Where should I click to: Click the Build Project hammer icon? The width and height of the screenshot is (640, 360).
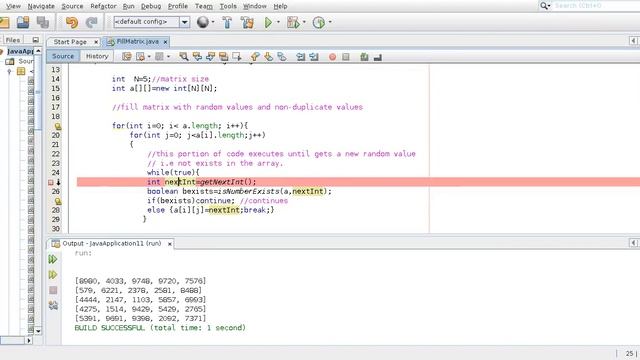point(227,22)
